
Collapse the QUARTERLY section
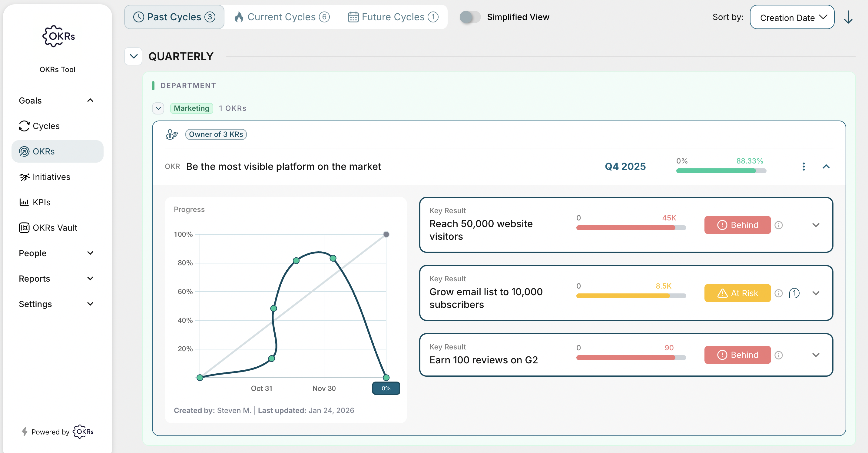click(x=134, y=56)
